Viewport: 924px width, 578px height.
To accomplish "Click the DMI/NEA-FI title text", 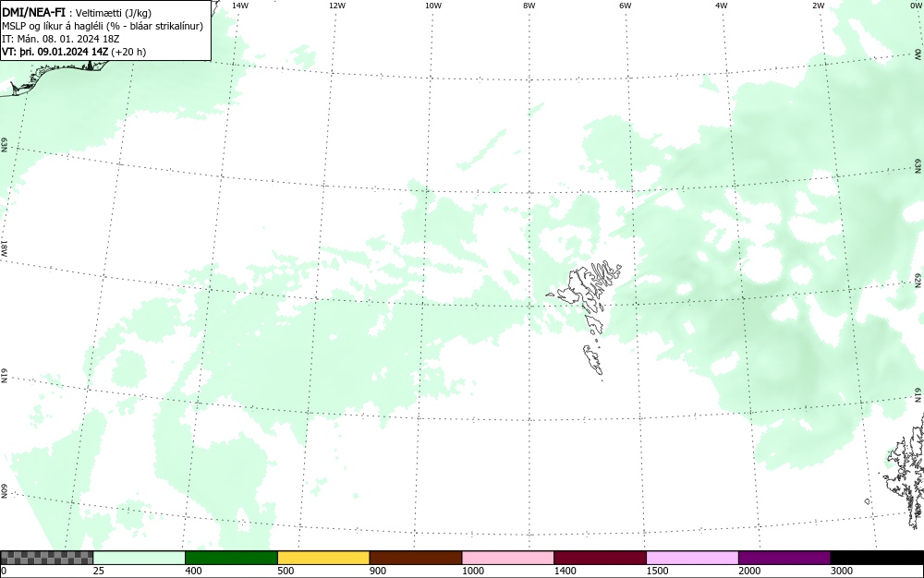I will click(33, 13).
